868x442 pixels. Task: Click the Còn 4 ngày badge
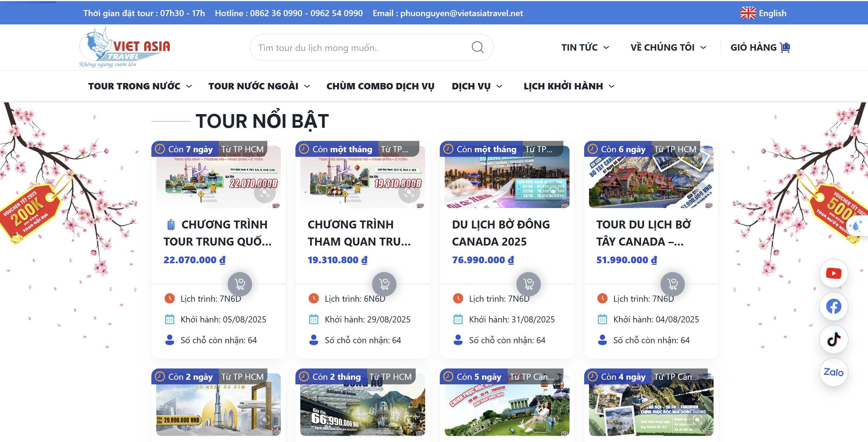(618, 377)
